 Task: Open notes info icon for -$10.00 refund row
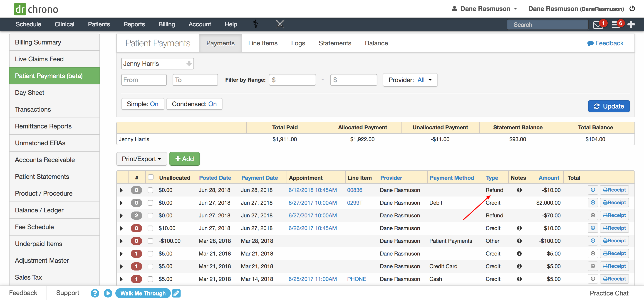coord(519,190)
